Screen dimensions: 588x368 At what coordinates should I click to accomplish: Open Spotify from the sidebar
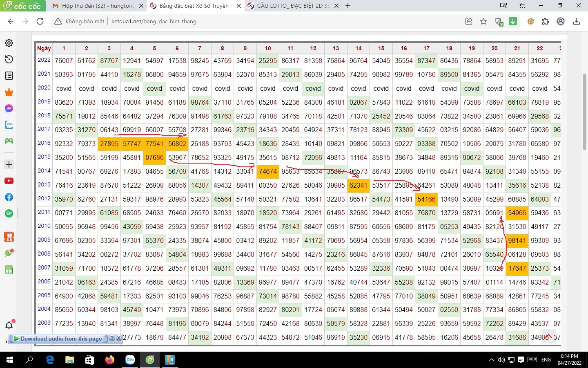click(x=9, y=213)
